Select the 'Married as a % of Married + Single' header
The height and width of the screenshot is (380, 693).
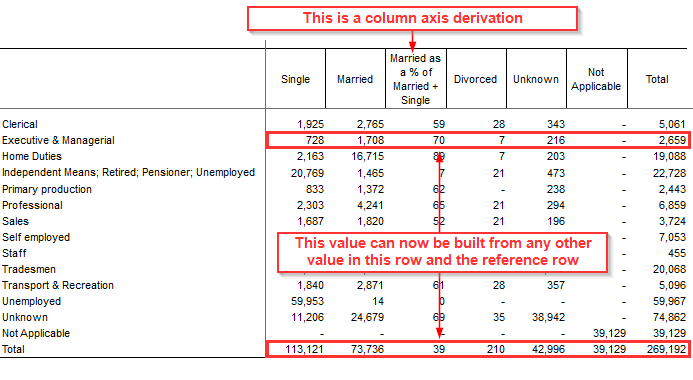point(415,79)
